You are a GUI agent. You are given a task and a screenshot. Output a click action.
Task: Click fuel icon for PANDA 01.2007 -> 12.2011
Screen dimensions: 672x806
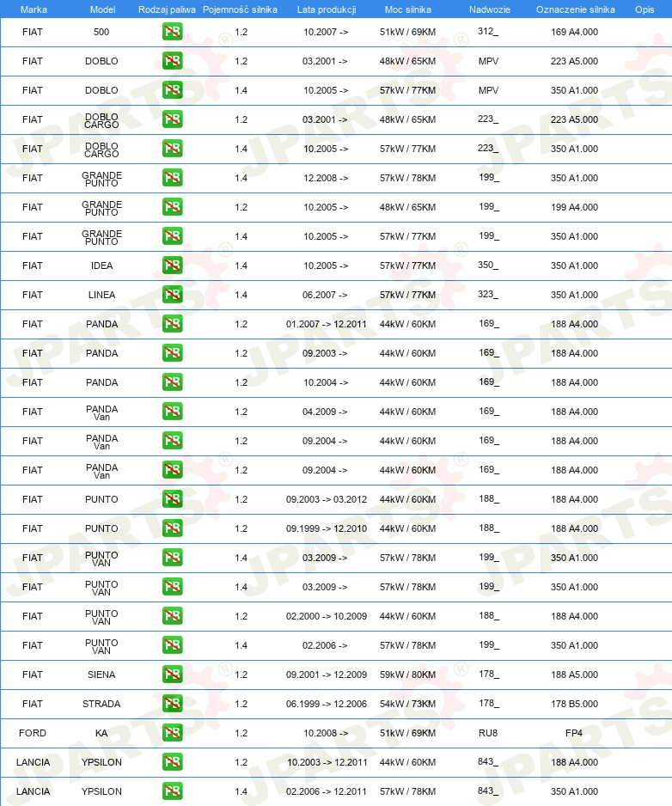(x=172, y=324)
